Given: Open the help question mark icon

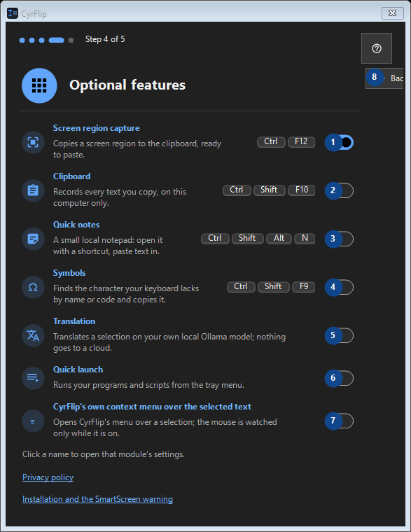Looking at the screenshot, I should click(x=377, y=48).
